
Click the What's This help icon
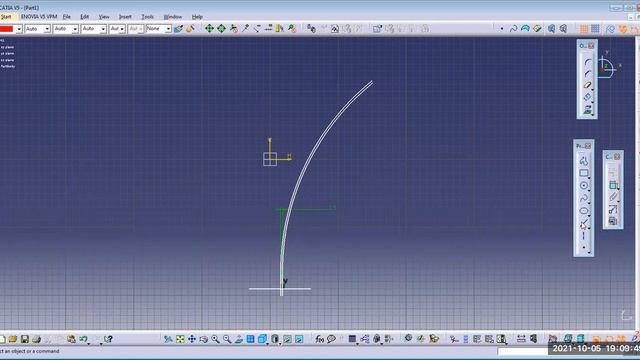108,339
